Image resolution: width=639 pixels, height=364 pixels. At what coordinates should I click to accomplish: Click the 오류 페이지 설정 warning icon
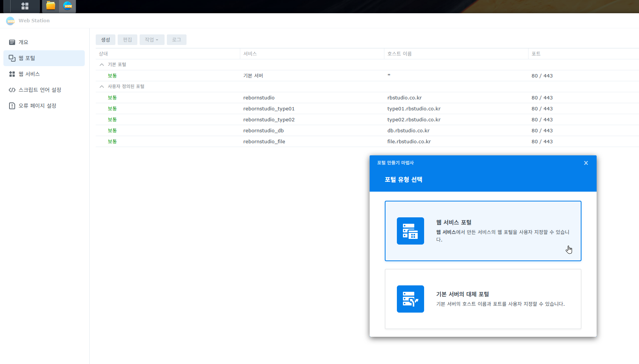(x=12, y=106)
